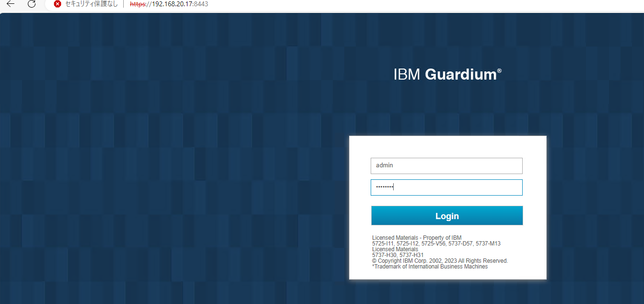Click the Copyright IBM Corp. 2002, 2023 line
This screenshot has width=644, height=304.
[440, 261]
